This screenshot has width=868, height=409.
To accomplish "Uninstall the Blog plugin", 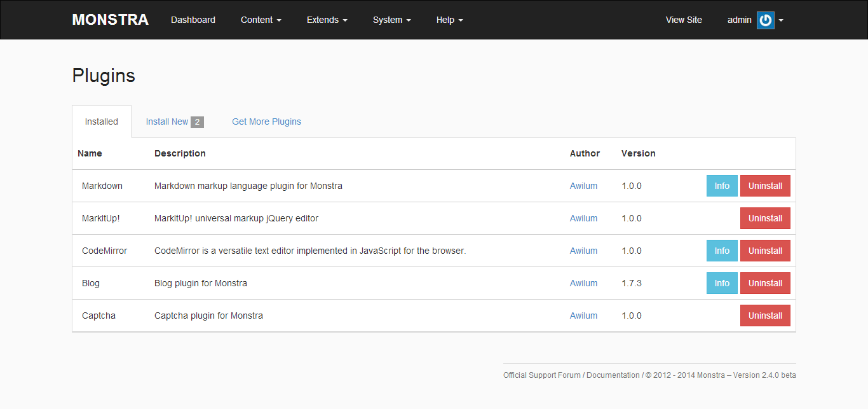I will (765, 283).
